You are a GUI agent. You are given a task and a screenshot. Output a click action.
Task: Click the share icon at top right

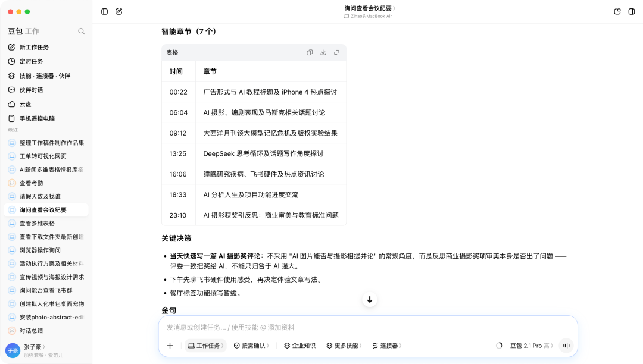coord(617,11)
